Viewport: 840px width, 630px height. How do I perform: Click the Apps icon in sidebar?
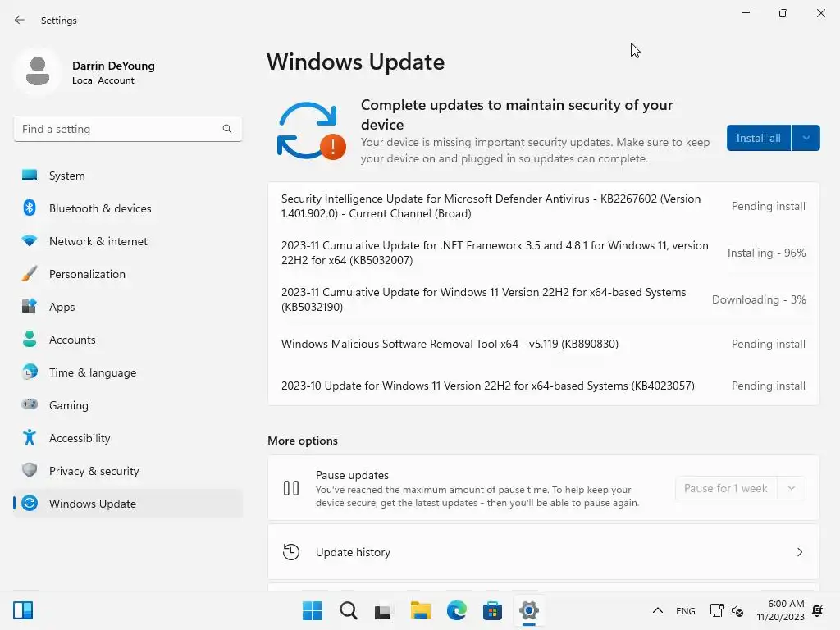pyautogui.click(x=30, y=306)
